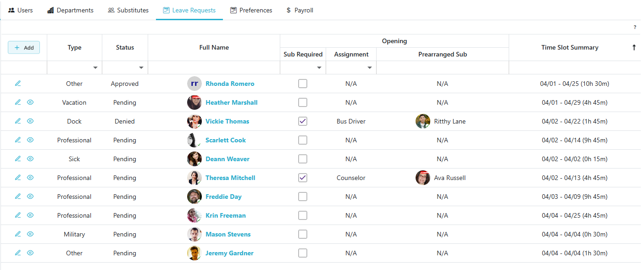Click the help question mark icon

(x=635, y=28)
